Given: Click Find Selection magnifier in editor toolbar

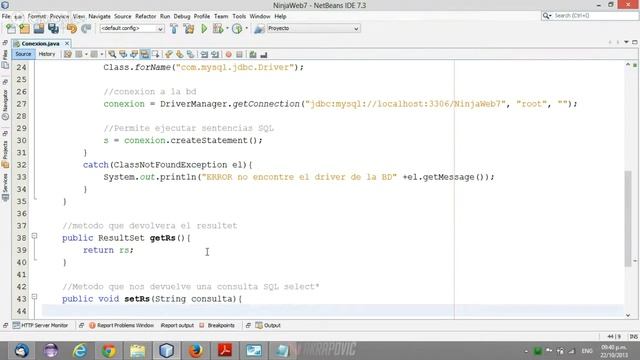Looking at the screenshot, I should (x=112, y=54).
